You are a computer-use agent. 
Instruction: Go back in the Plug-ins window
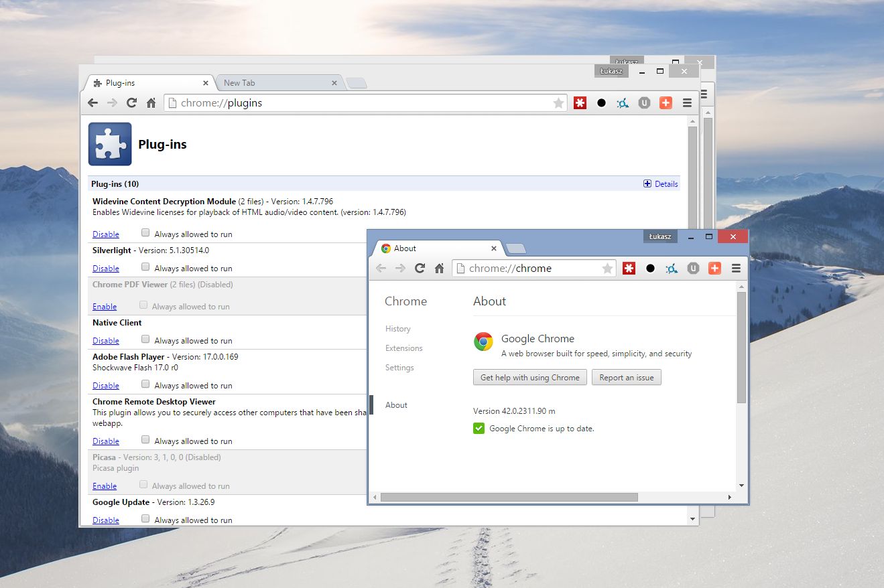(x=92, y=103)
